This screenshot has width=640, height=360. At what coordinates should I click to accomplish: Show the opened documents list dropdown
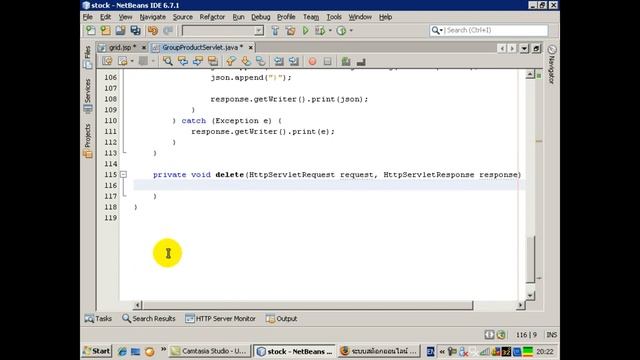[x=524, y=49]
